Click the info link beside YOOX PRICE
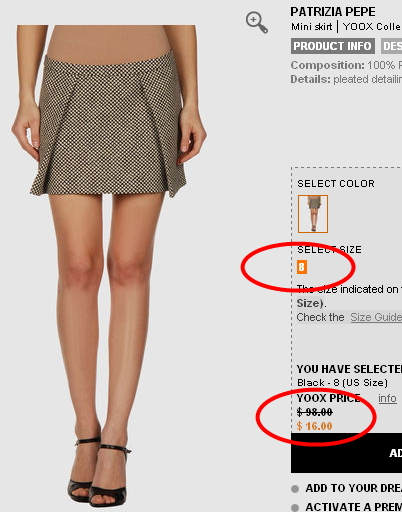This screenshot has height=512, width=402. (387, 398)
